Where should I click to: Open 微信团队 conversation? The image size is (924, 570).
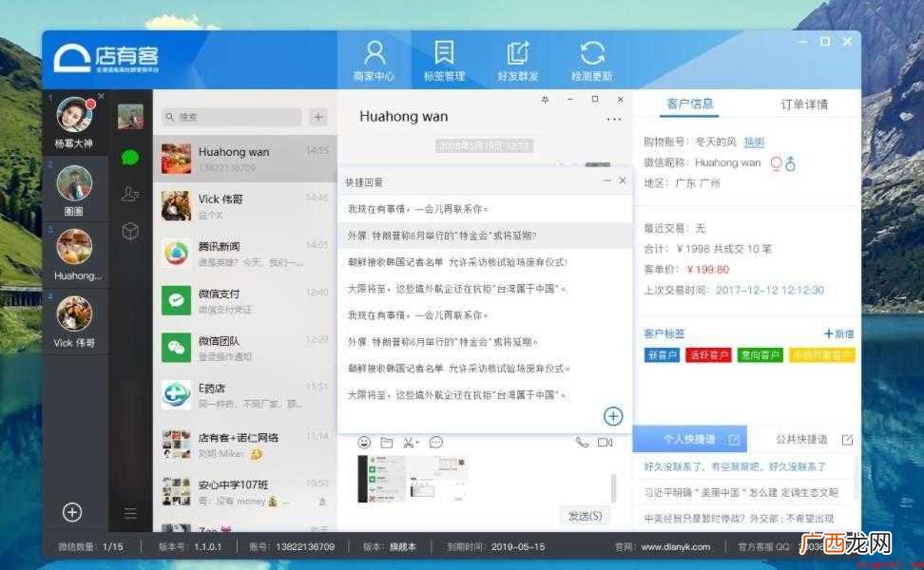(245, 348)
